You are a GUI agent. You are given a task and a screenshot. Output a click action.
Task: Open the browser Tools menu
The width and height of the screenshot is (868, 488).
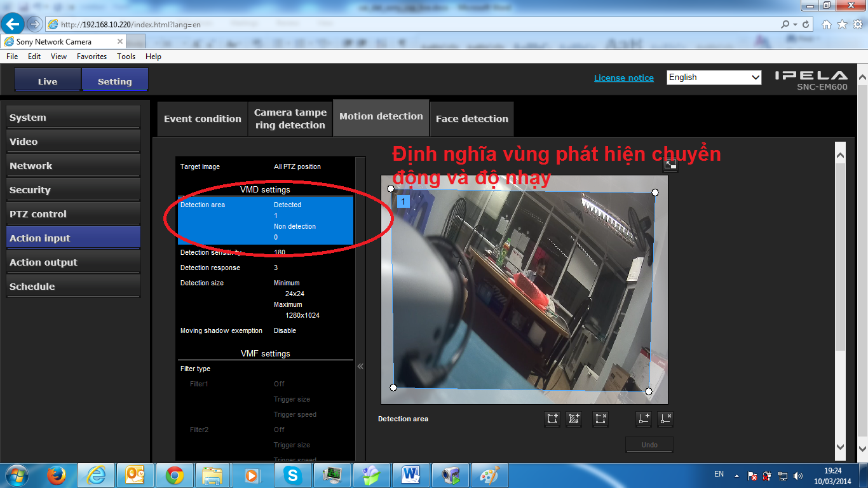click(x=126, y=57)
